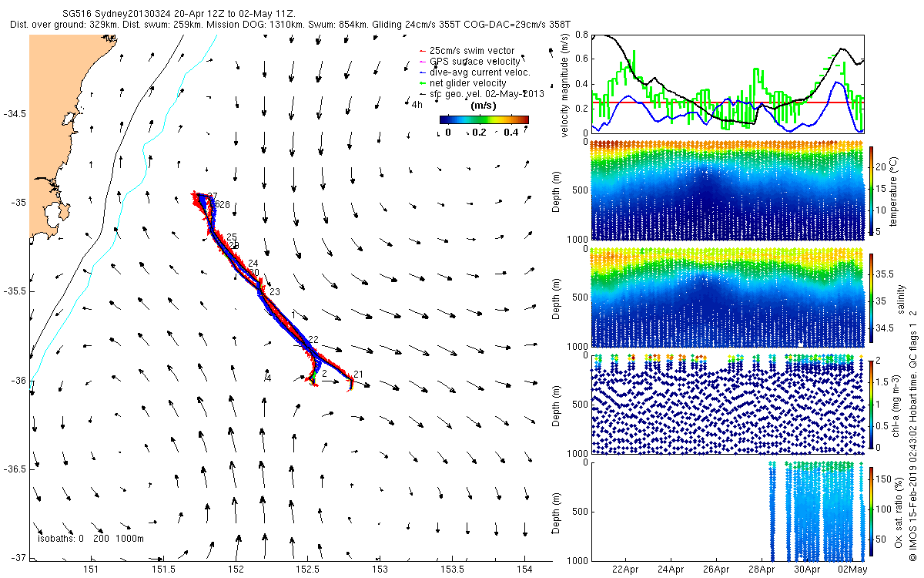Click the '22Apr' date tick on the time axis
This screenshot has width=924, height=578.
click(x=625, y=570)
